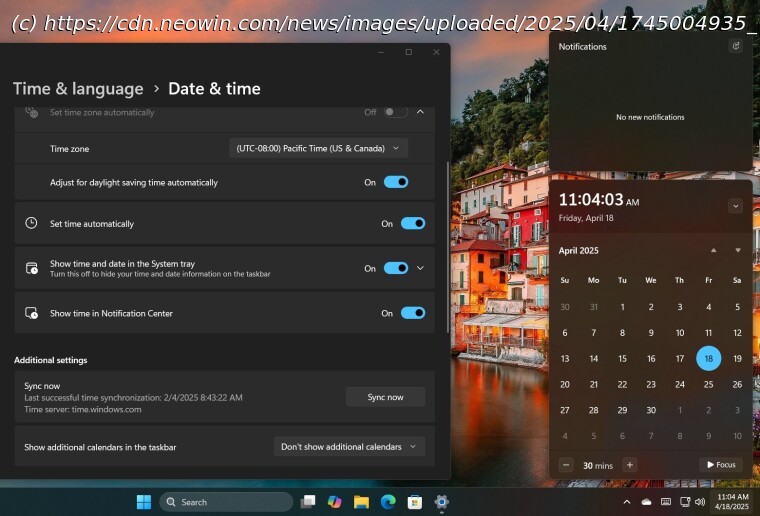Screen dimensions: 760x516
Task: Increase focus time with the plus button
Action: pyautogui.click(x=629, y=465)
